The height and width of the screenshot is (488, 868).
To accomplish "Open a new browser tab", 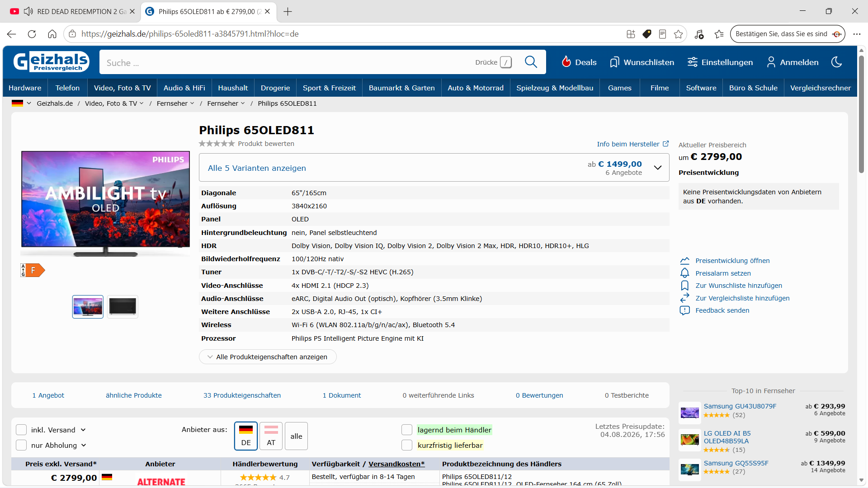I will click(x=288, y=11).
